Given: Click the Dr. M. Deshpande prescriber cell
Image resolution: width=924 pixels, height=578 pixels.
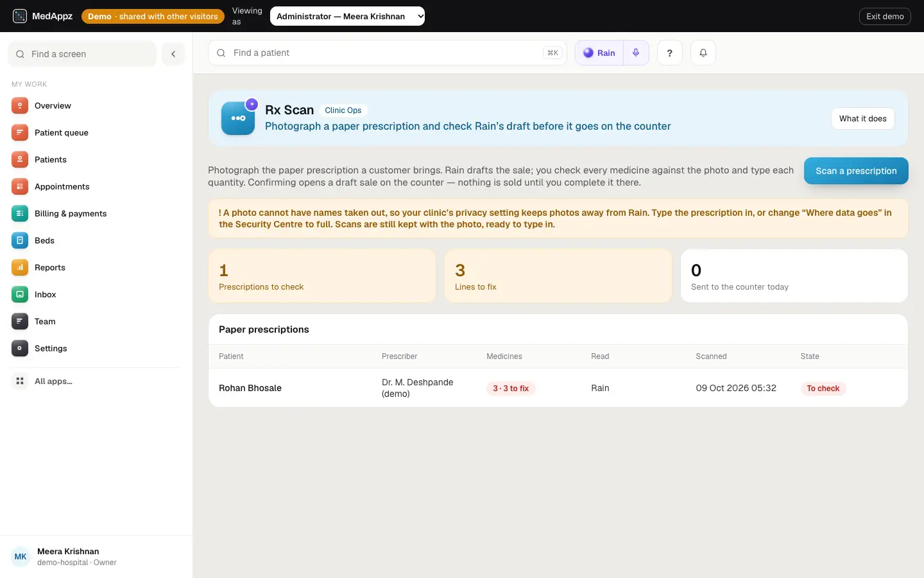Looking at the screenshot, I should point(417,388).
